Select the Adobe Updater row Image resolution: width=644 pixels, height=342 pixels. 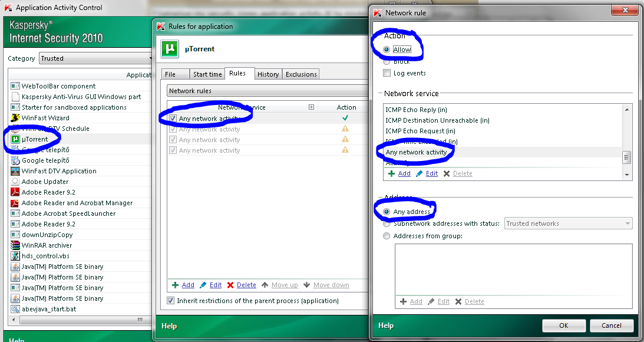point(80,182)
